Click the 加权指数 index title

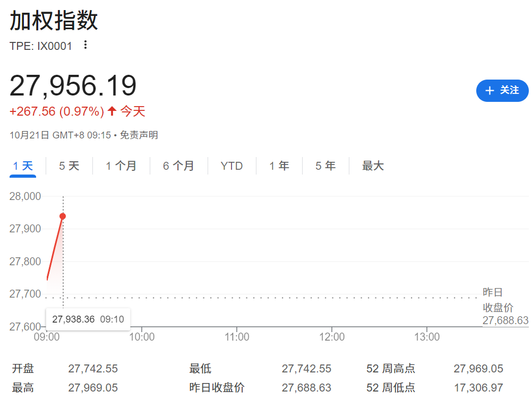pos(54,21)
